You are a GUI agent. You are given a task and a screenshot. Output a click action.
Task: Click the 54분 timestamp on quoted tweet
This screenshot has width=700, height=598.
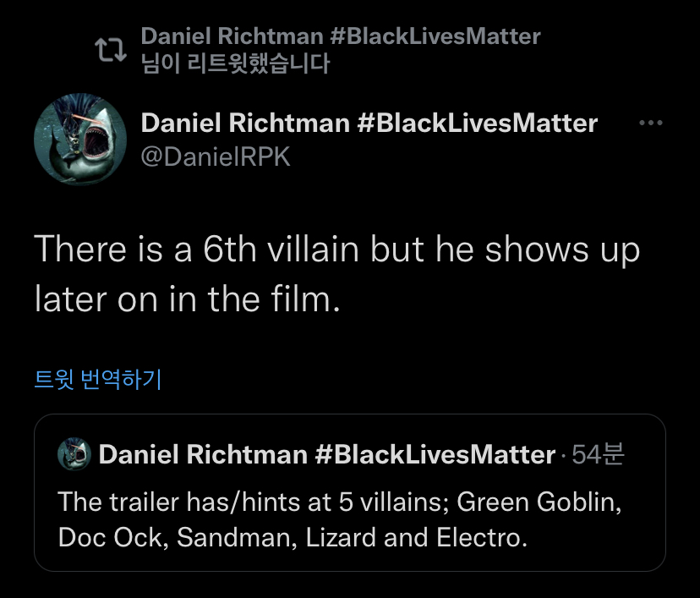click(598, 455)
